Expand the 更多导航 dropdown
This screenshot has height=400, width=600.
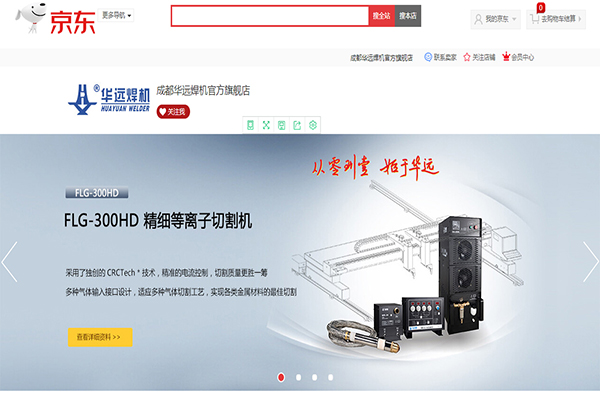coord(116,15)
